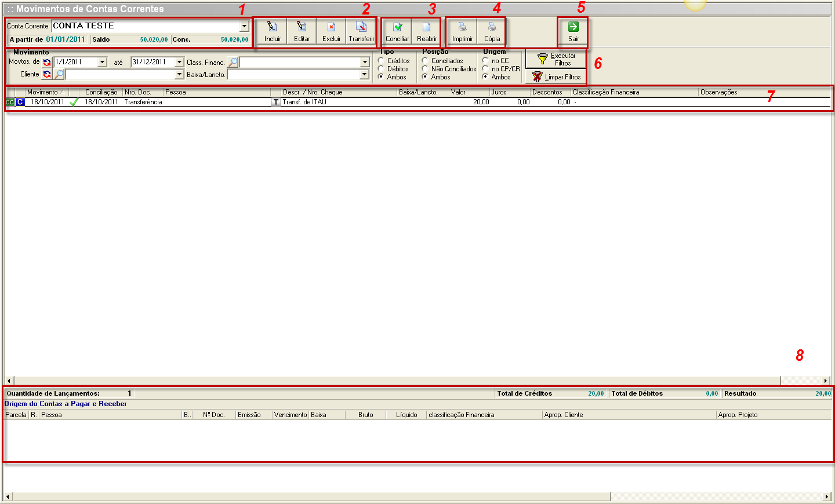
Task: Click the Reabrir icon
Action: point(426,27)
